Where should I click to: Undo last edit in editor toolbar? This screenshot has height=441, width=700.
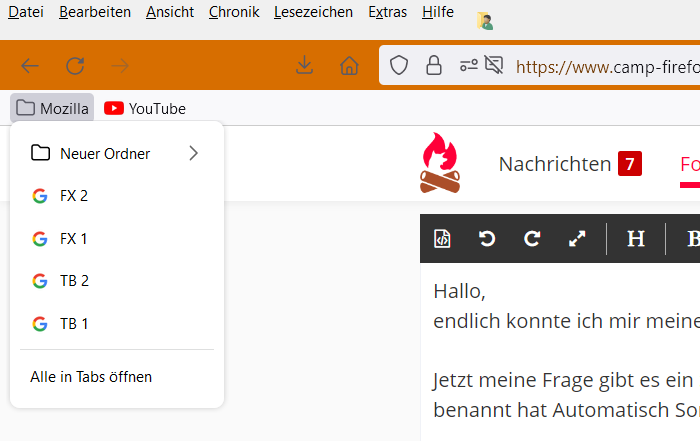point(487,238)
